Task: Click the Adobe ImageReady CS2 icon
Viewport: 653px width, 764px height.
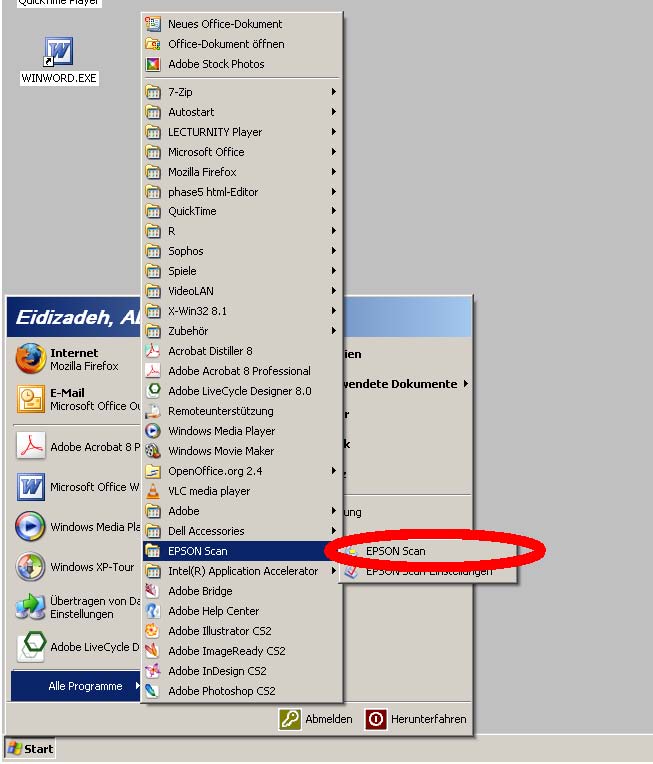Action: pyautogui.click(x=153, y=650)
